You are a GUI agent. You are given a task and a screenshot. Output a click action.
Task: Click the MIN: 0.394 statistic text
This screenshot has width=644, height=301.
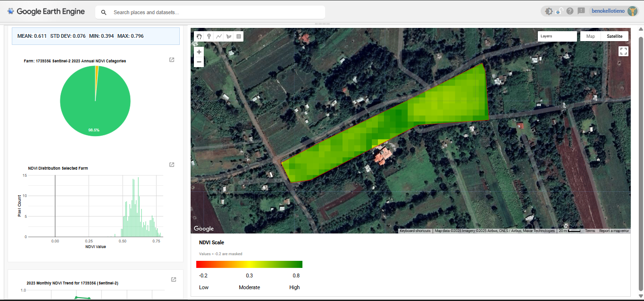pyautogui.click(x=101, y=36)
